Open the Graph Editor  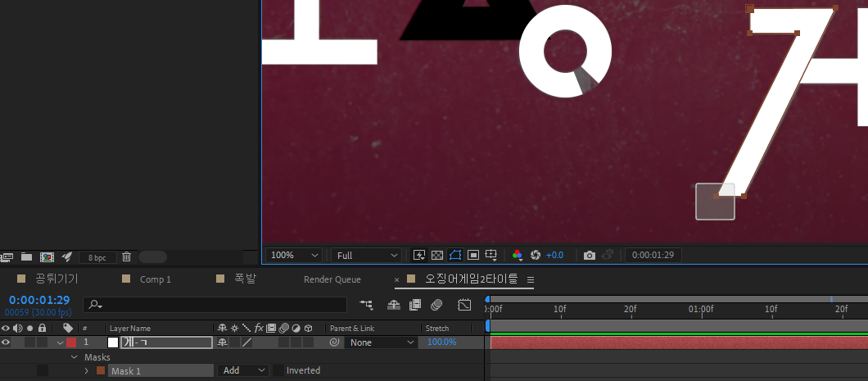[464, 305]
